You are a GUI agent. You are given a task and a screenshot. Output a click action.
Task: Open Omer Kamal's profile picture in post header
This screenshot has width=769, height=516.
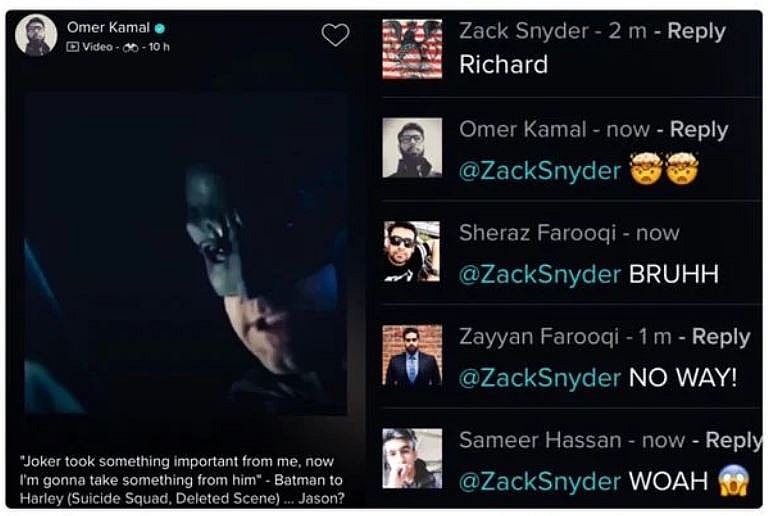36,35
